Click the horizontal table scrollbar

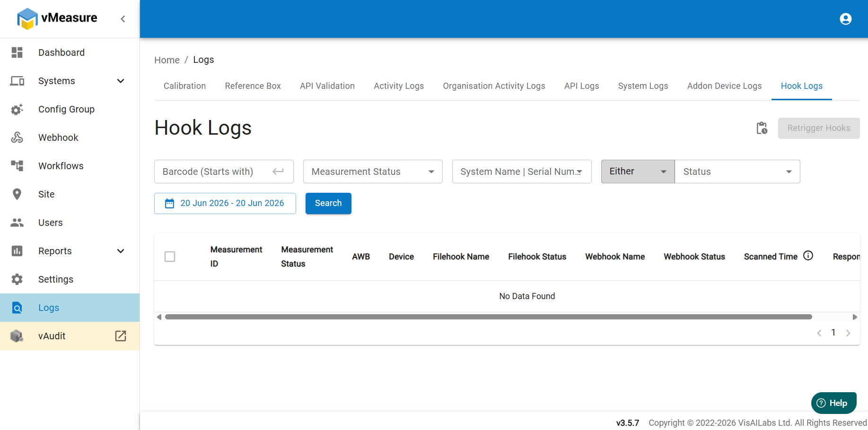tap(489, 317)
